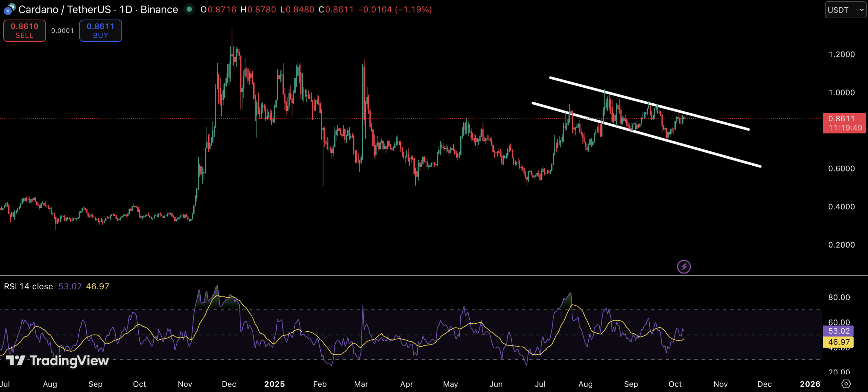Click the 2025 label on time axis
The image size is (868, 392).
coord(274,384)
